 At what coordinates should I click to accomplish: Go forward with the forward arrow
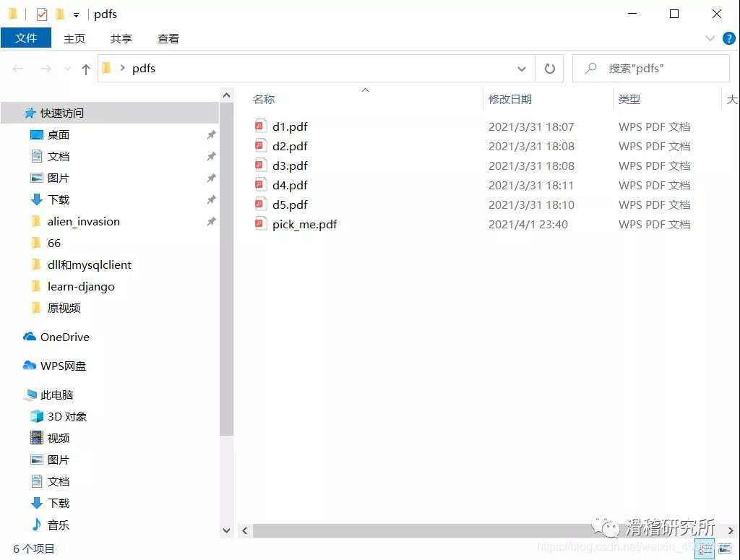46,69
